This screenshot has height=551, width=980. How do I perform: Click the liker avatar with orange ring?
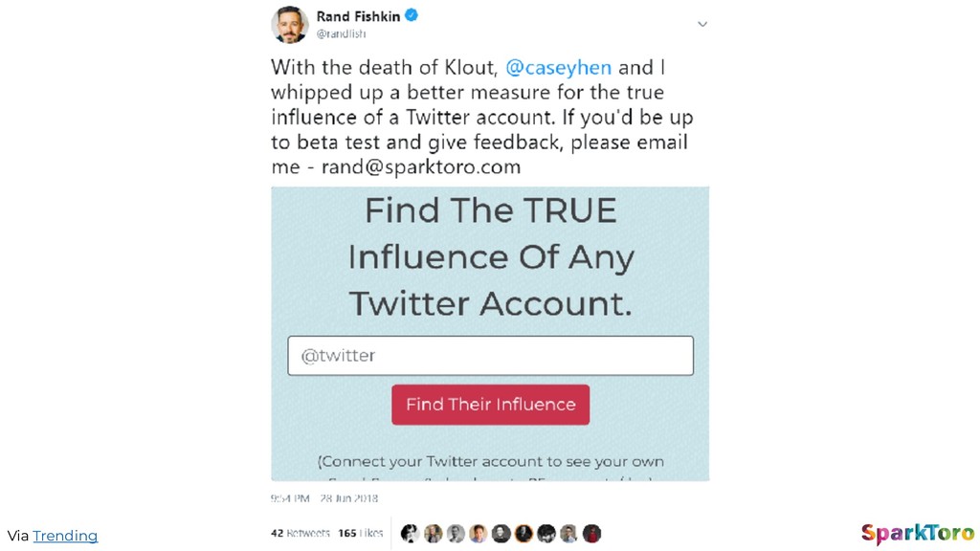[x=523, y=533]
